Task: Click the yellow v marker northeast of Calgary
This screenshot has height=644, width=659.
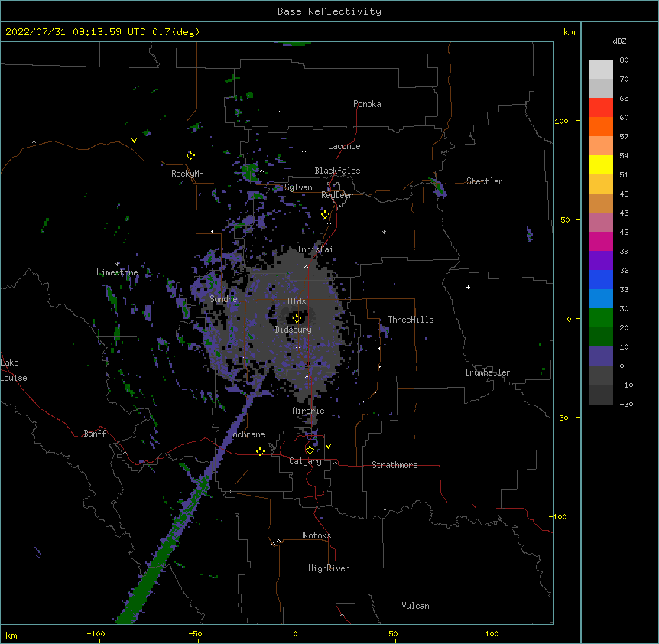Action: point(328,447)
